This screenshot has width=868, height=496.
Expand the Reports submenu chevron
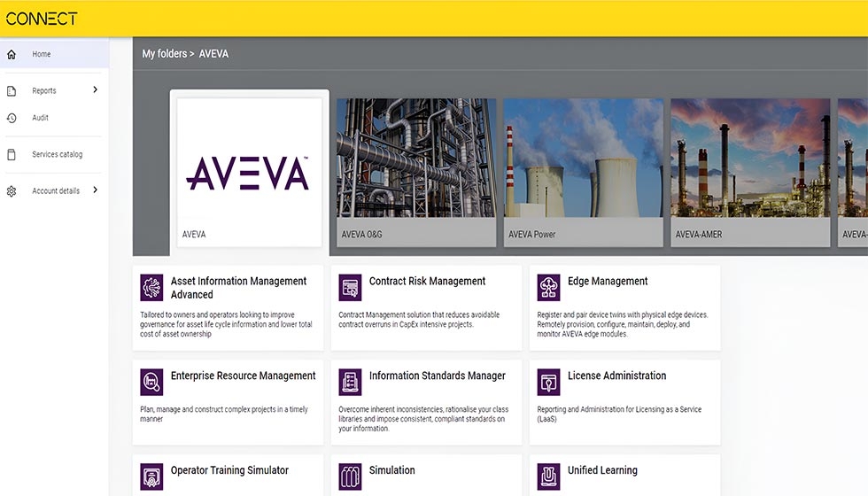pos(95,89)
